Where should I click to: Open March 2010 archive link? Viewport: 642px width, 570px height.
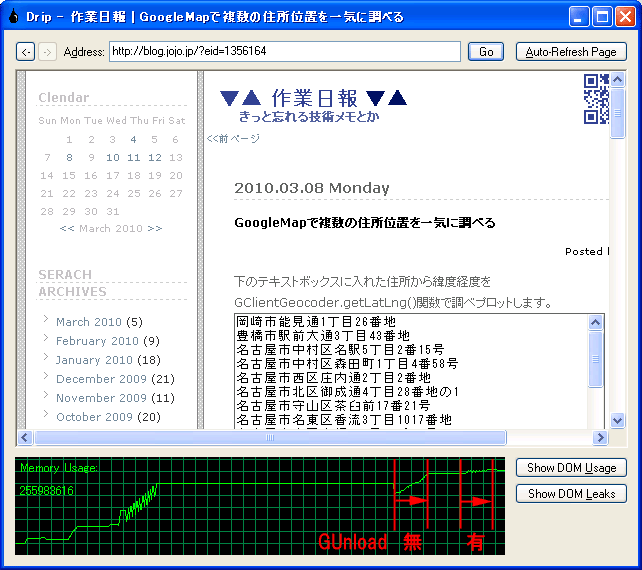[x=89, y=322]
